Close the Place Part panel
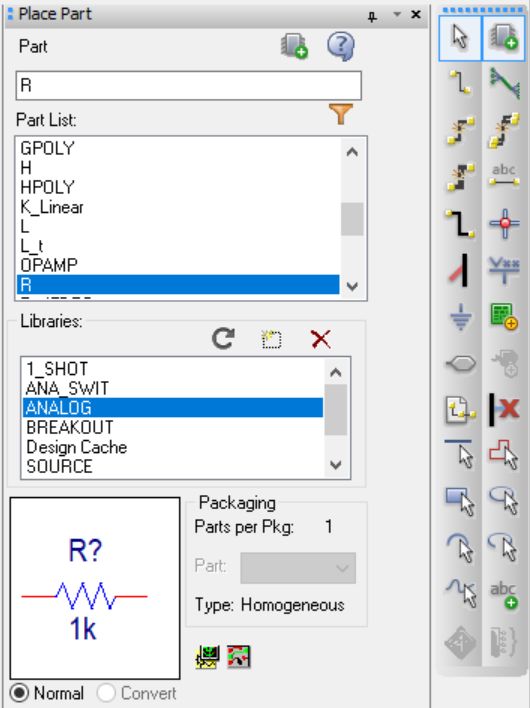Image resolution: width=530 pixels, height=708 pixels. coord(416,14)
